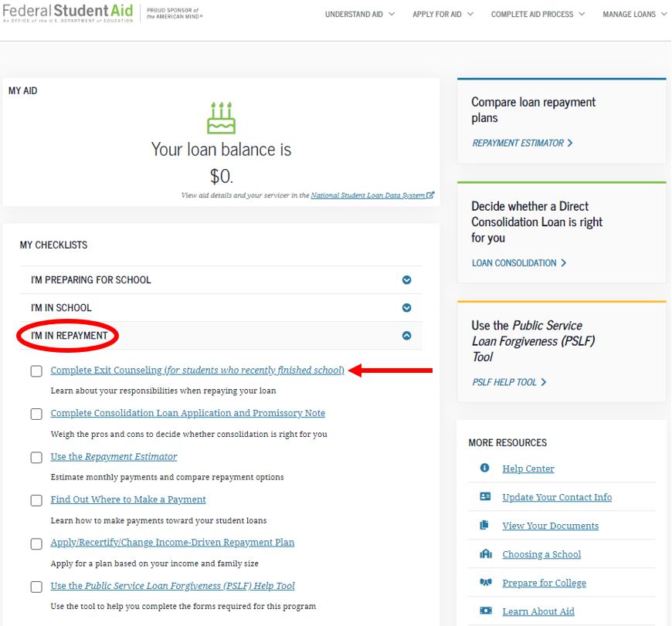The image size is (672, 626).
Task: Click the Choosing a School building icon
Action: point(485,554)
